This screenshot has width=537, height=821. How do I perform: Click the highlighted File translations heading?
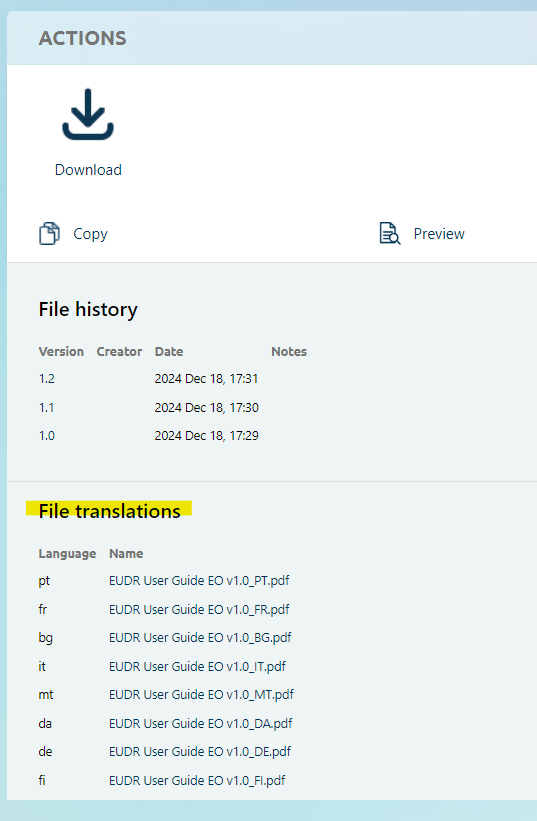[x=109, y=511]
